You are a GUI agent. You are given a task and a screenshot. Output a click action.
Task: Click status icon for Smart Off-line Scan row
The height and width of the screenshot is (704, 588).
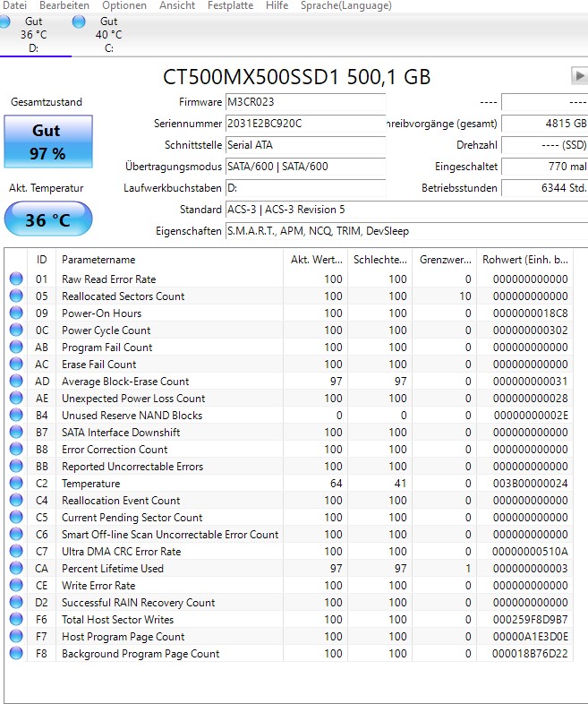tap(16, 535)
